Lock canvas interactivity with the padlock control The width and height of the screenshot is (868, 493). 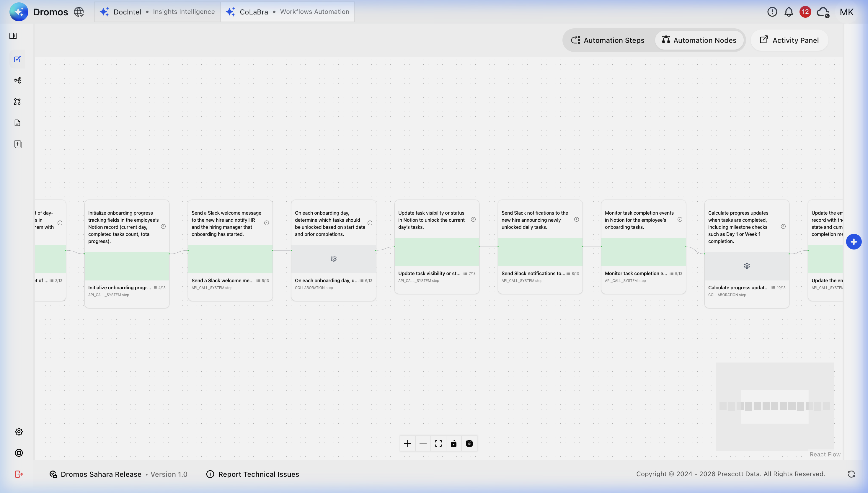pyautogui.click(x=454, y=443)
